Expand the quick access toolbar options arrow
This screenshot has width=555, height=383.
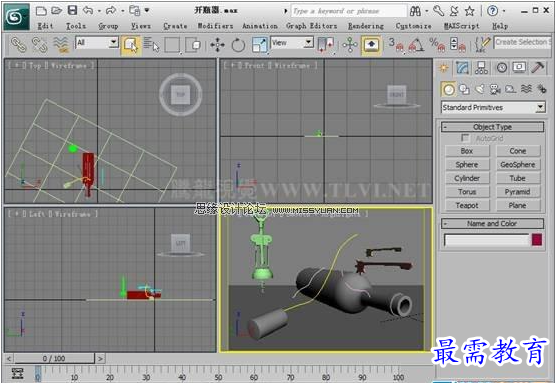[147, 11]
